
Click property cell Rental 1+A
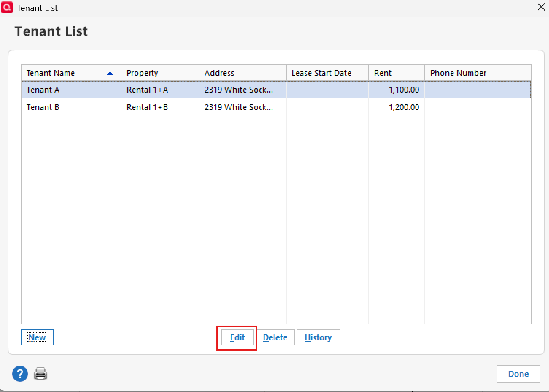pos(160,90)
